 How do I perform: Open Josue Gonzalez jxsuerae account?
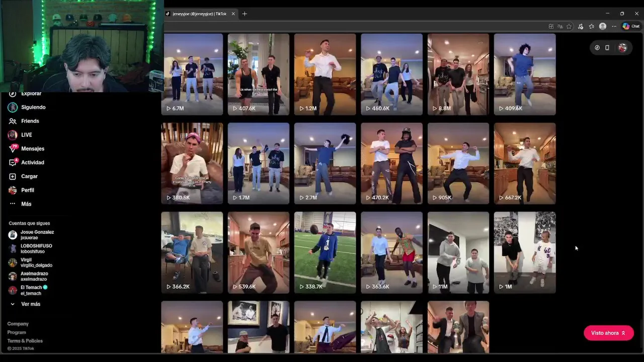click(x=31, y=235)
